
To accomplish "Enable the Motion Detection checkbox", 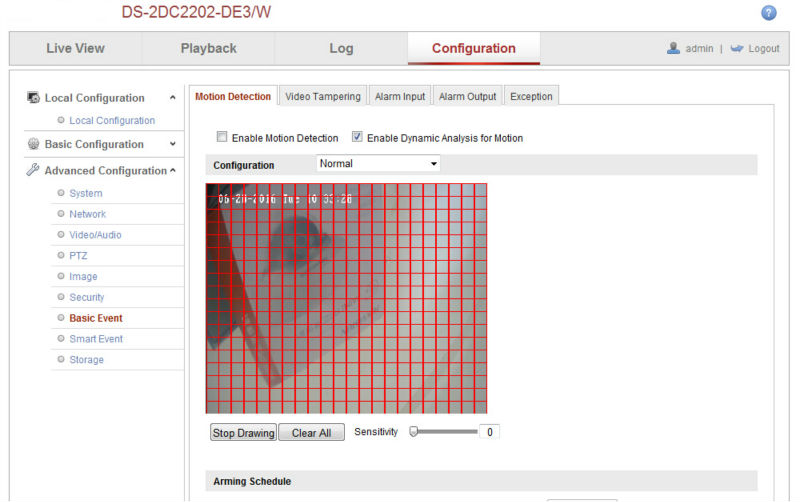I will pos(222,138).
